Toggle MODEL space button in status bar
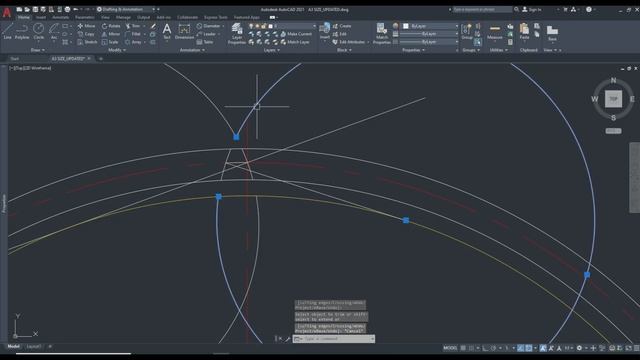 coord(450,348)
